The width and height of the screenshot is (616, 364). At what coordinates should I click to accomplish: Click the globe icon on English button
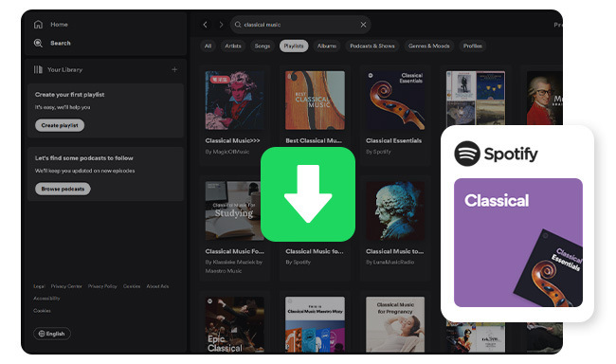tap(42, 334)
